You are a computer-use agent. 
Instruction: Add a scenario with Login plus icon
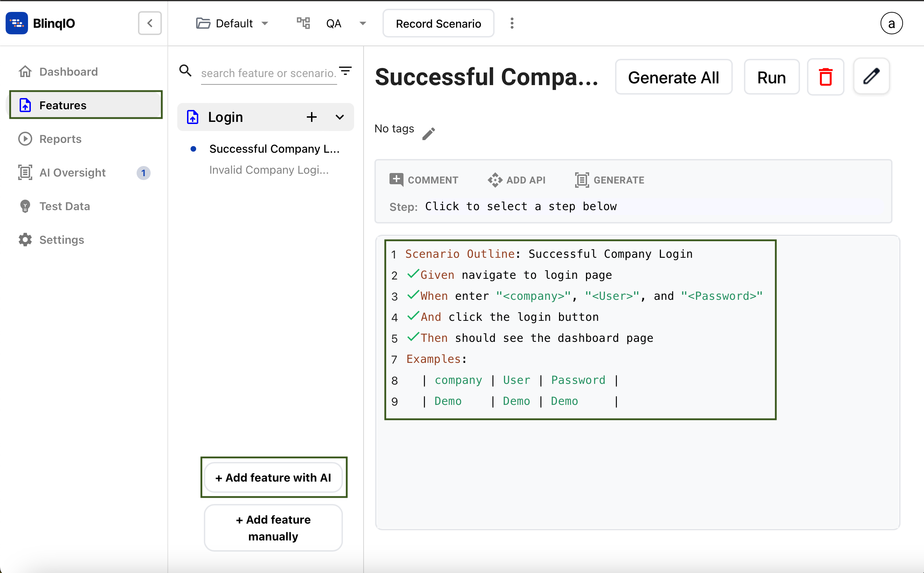(x=311, y=117)
